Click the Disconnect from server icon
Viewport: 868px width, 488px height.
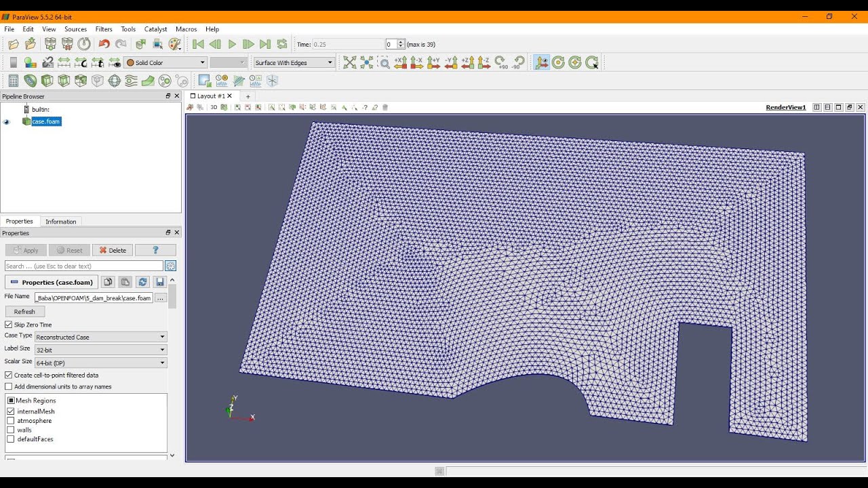(67, 44)
